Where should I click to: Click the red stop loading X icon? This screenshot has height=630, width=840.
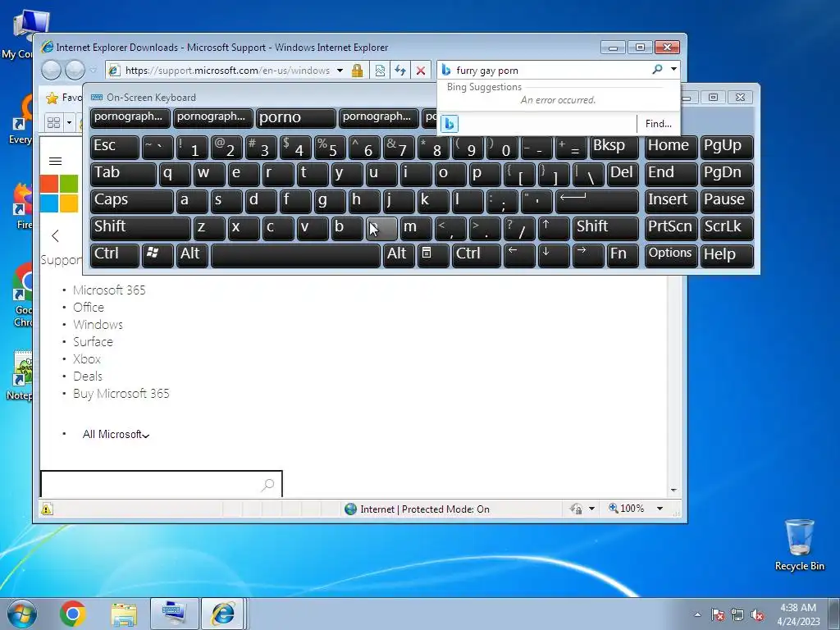pos(421,71)
